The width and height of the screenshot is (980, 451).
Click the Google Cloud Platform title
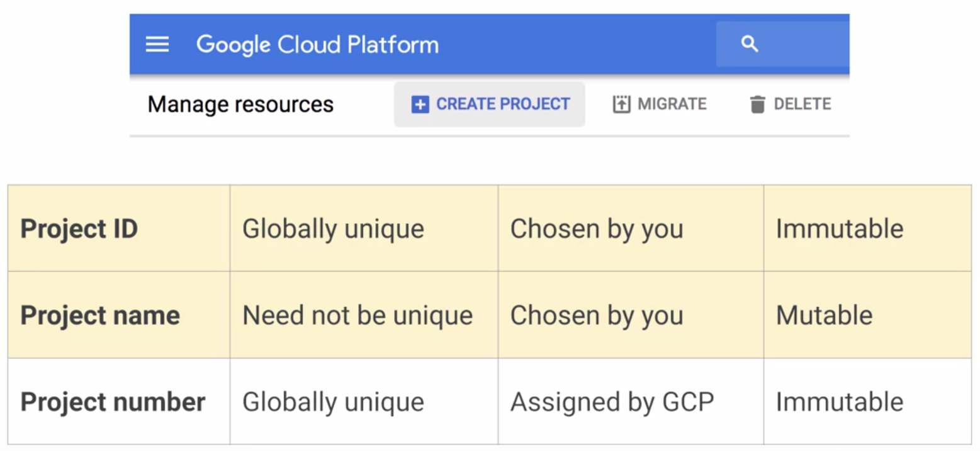[x=317, y=45]
